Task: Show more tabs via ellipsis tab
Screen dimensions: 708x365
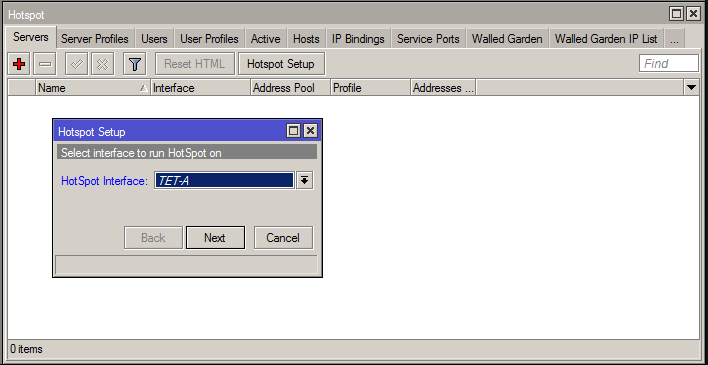Action: (674, 39)
